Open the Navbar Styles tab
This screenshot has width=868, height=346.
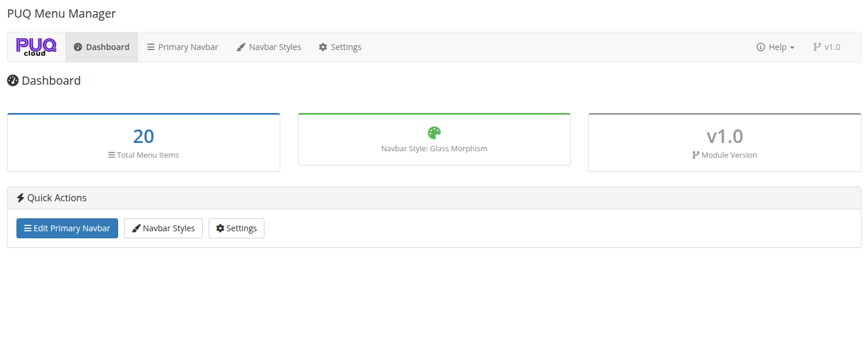pyautogui.click(x=269, y=46)
